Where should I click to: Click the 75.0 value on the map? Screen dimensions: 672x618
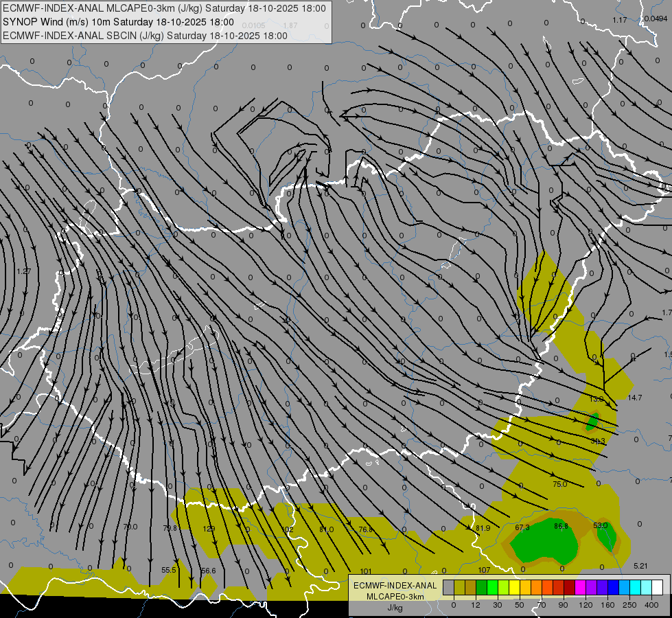click(x=559, y=484)
